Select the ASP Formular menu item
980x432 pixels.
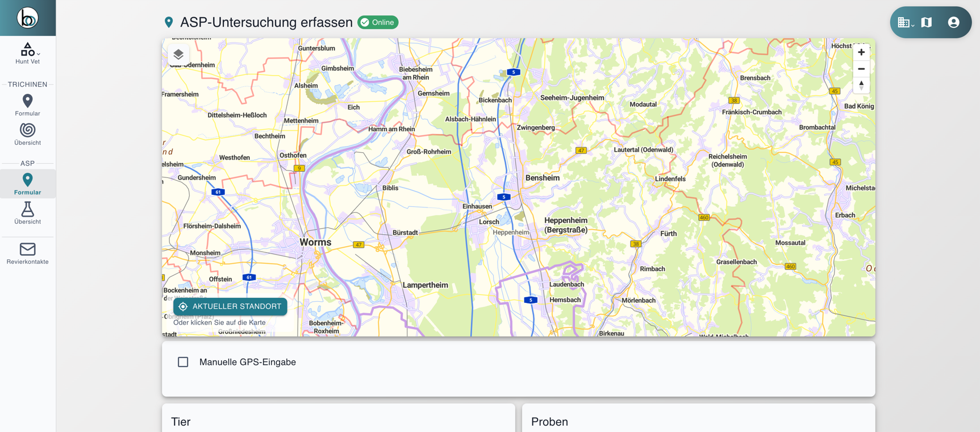click(x=27, y=184)
